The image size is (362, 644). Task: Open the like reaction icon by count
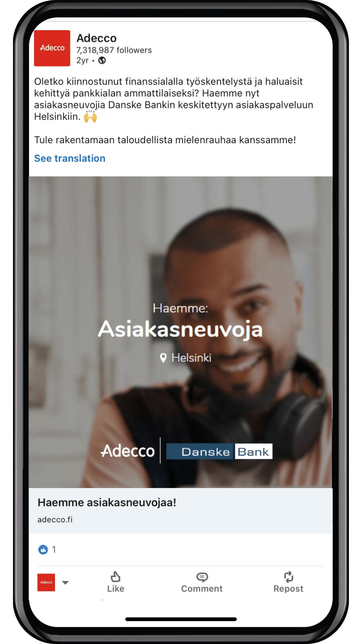coord(43,549)
